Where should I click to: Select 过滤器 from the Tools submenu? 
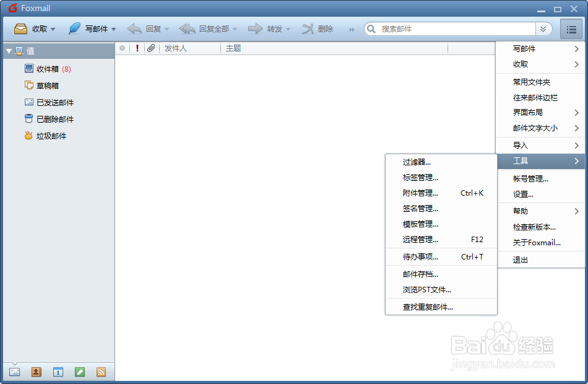click(418, 162)
